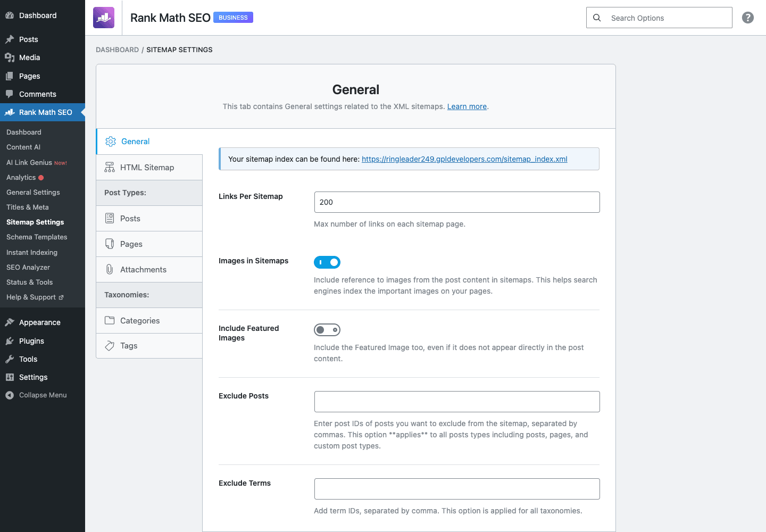Click the Learn more link
This screenshot has width=766, height=532.
point(467,106)
